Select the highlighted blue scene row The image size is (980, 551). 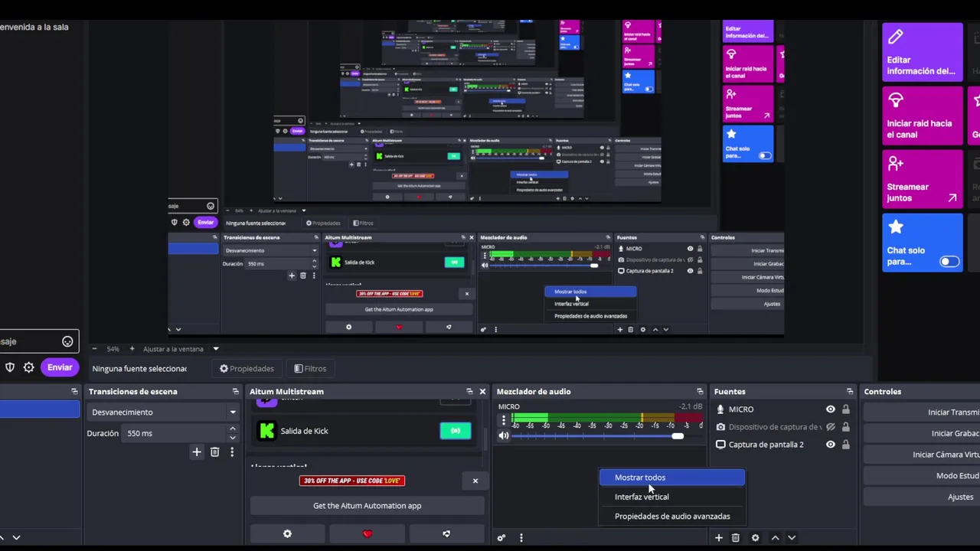pos(40,410)
